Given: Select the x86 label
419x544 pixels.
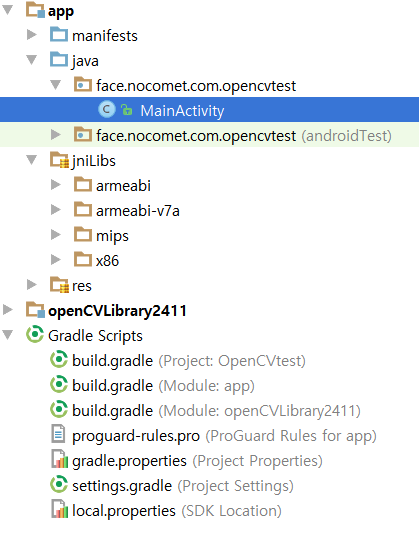Looking at the screenshot, I should (107, 261).
